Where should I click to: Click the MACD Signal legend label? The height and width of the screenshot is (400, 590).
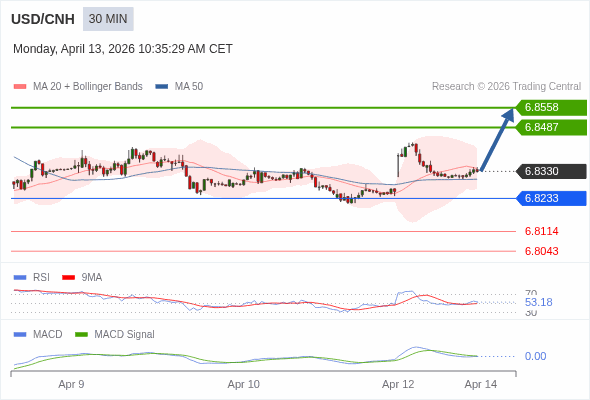pyautogui.click(x=125, y=334)
